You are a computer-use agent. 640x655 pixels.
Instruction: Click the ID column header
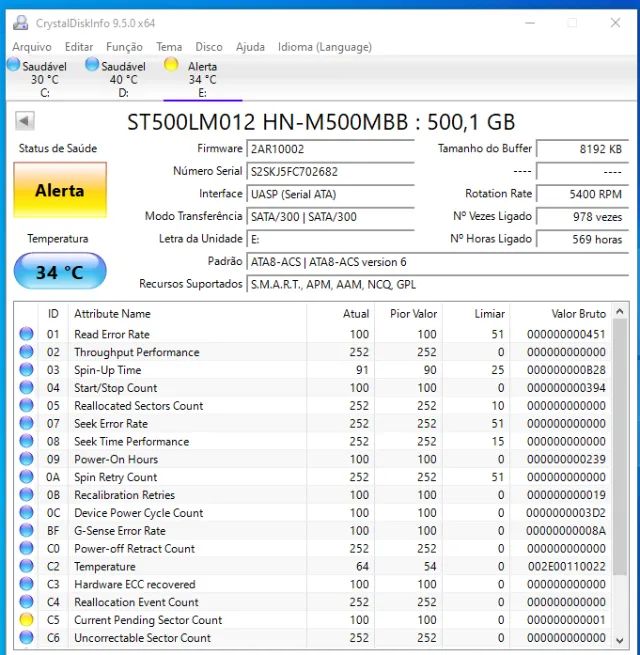53,314
